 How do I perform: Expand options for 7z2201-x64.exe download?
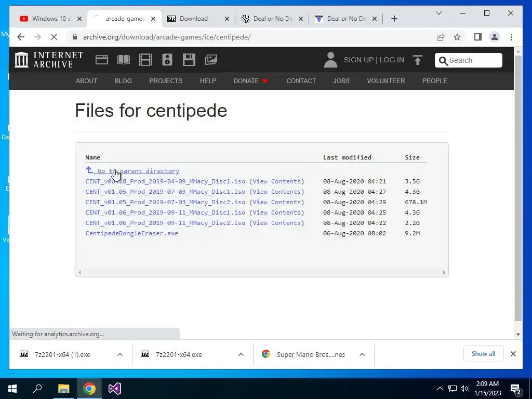(241, 354)
